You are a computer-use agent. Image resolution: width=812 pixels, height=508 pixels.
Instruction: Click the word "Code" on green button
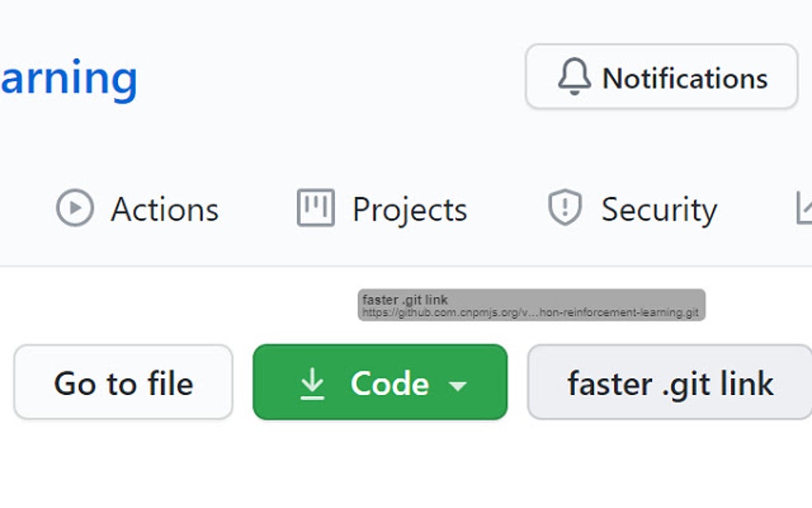pyautogui.click(x=389, y=383)
